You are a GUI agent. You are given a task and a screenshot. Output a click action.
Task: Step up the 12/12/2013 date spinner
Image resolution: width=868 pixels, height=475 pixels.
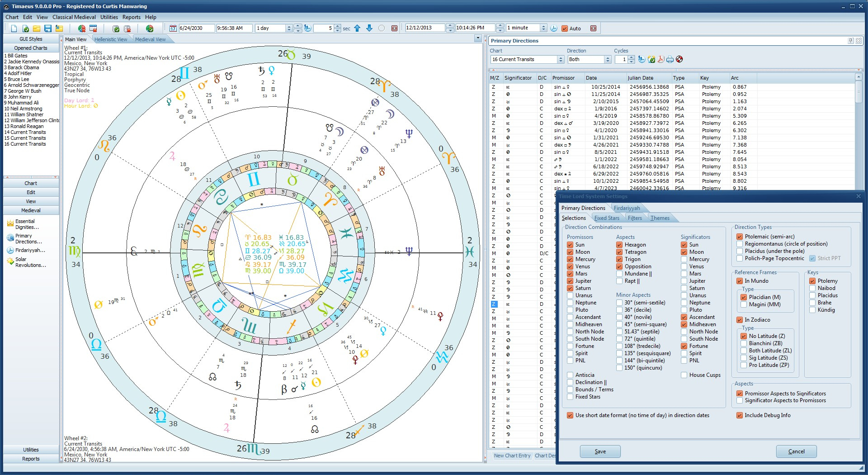(450, 26)
